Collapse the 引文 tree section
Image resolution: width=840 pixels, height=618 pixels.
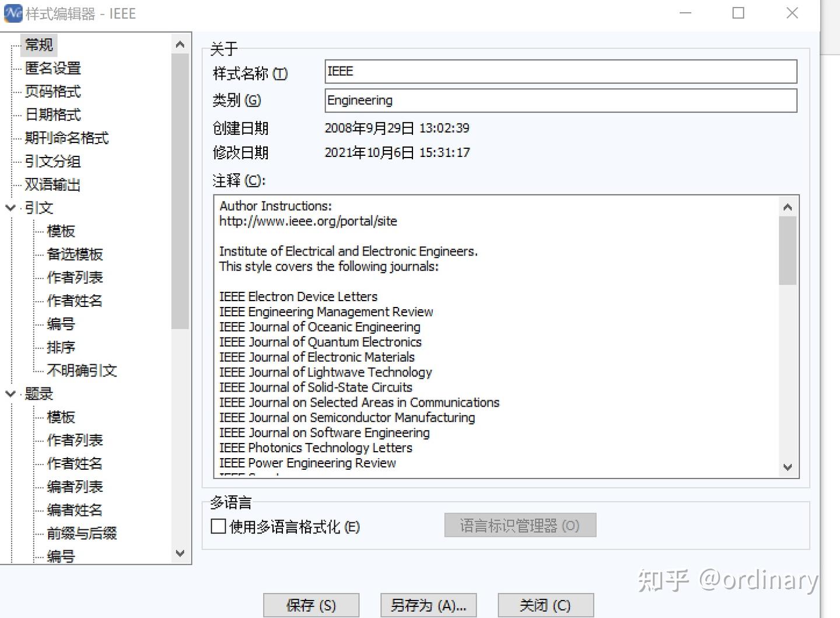pos(10,208)
